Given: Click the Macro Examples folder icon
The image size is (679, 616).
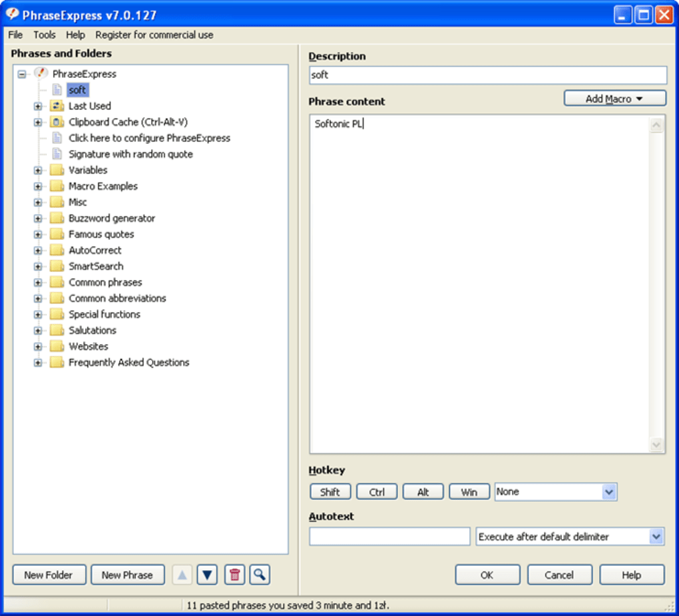Looking at the screenshot, I should pyautogui.click(x=57, y=186).
